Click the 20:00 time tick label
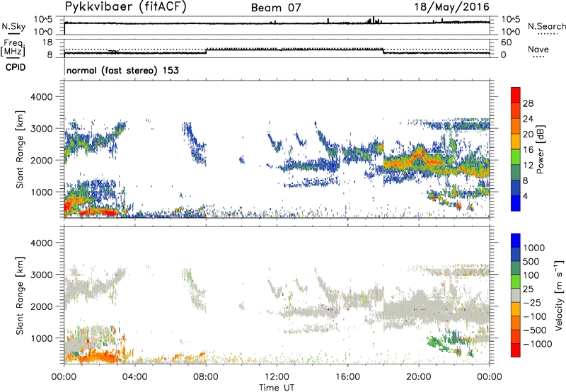 pyautogui.click(x=419, y=377)
